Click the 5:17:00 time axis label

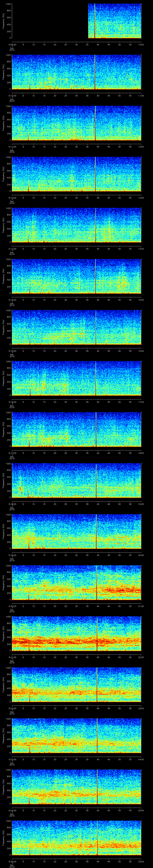click(12, 453)
